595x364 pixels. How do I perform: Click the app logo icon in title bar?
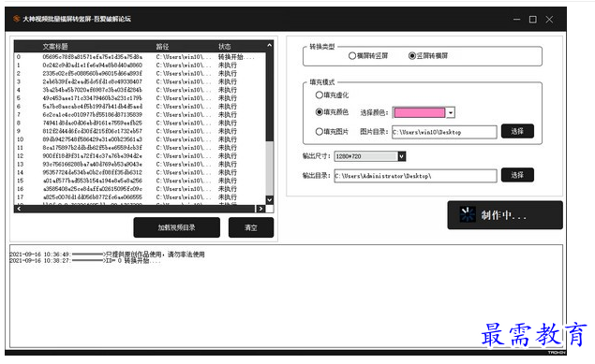[x=16, y=19]
